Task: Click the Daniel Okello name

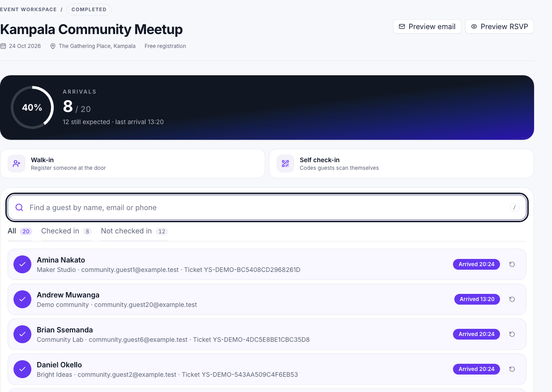Action: pyautogui.click(x=60, y=365)
